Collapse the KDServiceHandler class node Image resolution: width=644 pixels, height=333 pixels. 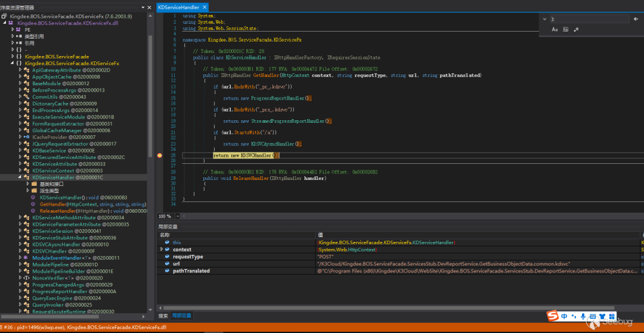pyautogui.click(x=20, y=177)
